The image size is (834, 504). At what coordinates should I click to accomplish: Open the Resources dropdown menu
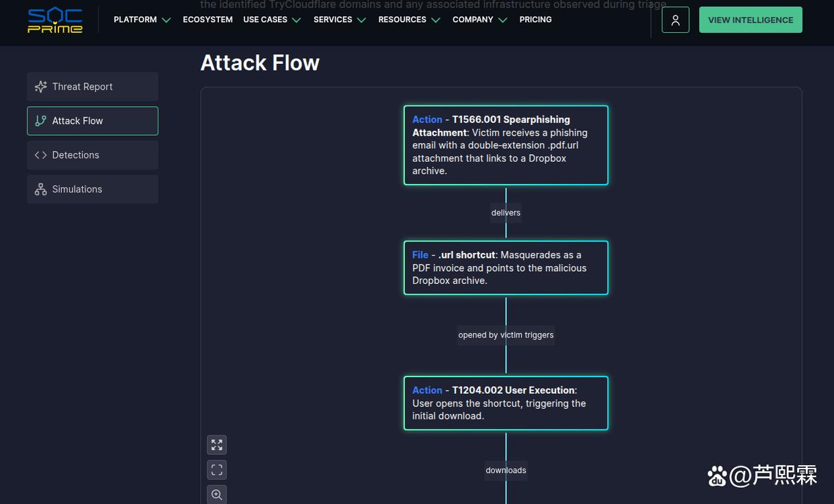pyautogui.click(x=408, y=20)
